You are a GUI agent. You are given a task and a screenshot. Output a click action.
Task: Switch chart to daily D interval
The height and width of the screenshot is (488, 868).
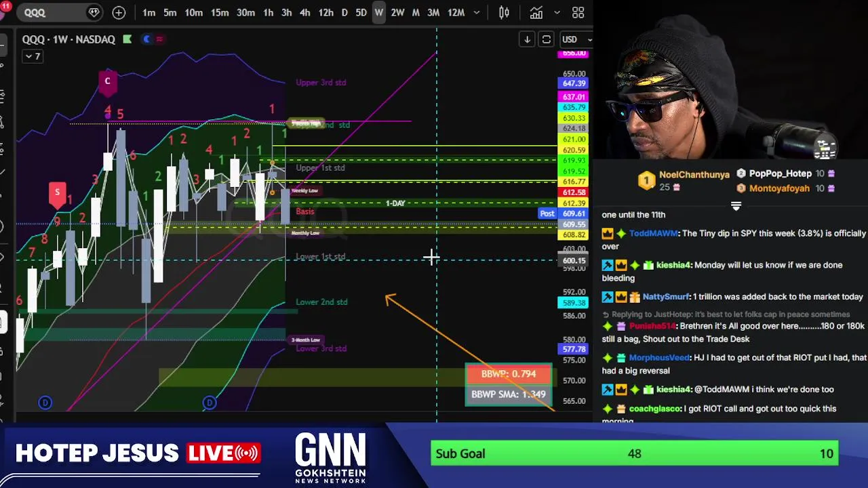coord(344,12)
